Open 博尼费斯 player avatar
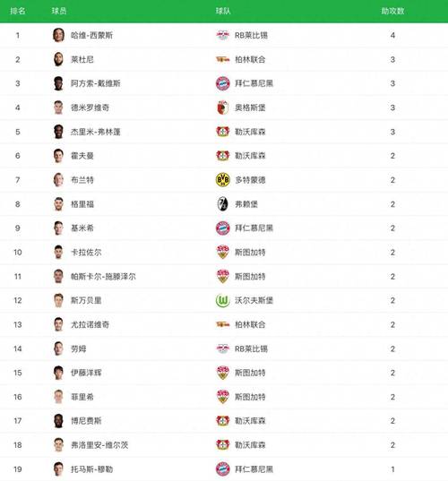448x481 pixels. pos(58,421)
